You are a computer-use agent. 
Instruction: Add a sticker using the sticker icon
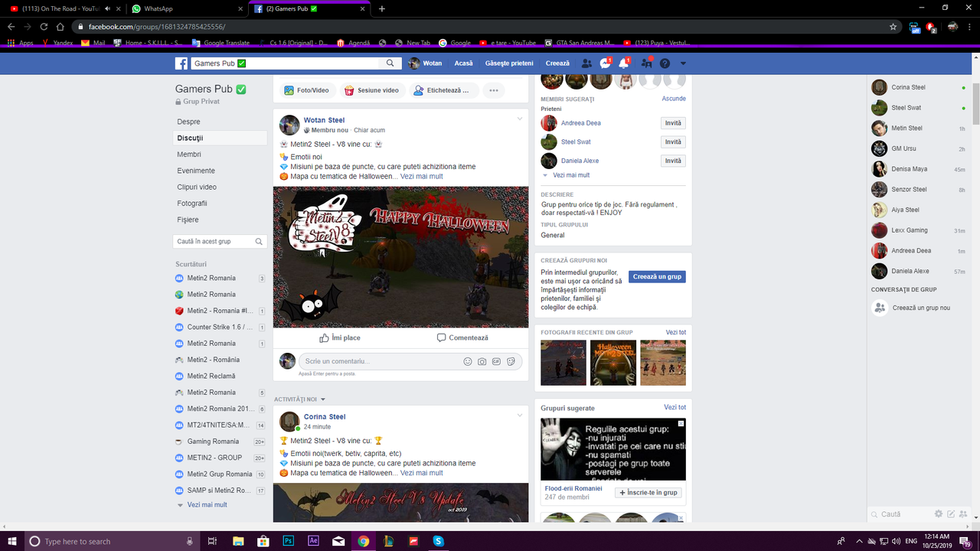pos(511,361)
